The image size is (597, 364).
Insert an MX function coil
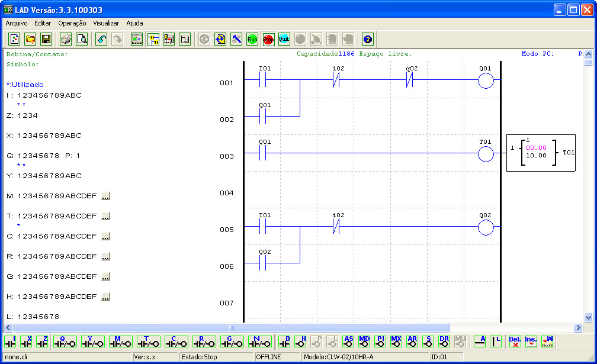pos(396,342)
